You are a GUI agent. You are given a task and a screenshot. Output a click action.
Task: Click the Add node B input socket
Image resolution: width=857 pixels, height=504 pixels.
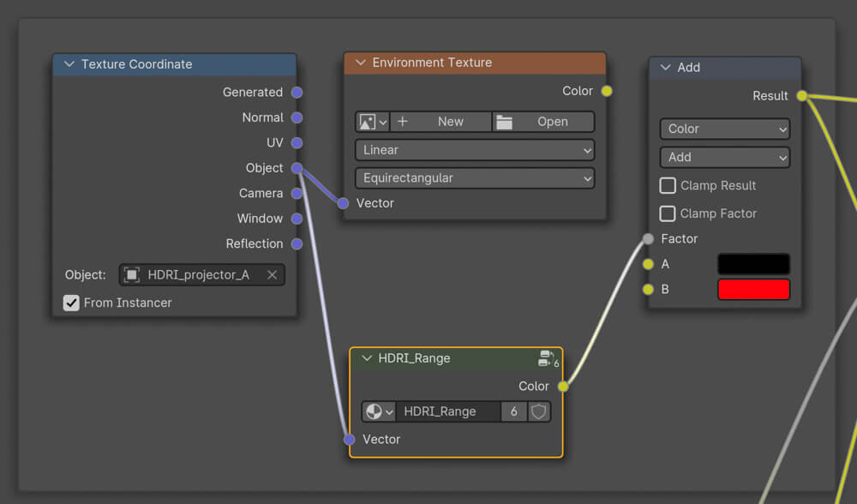pos(648,289)
